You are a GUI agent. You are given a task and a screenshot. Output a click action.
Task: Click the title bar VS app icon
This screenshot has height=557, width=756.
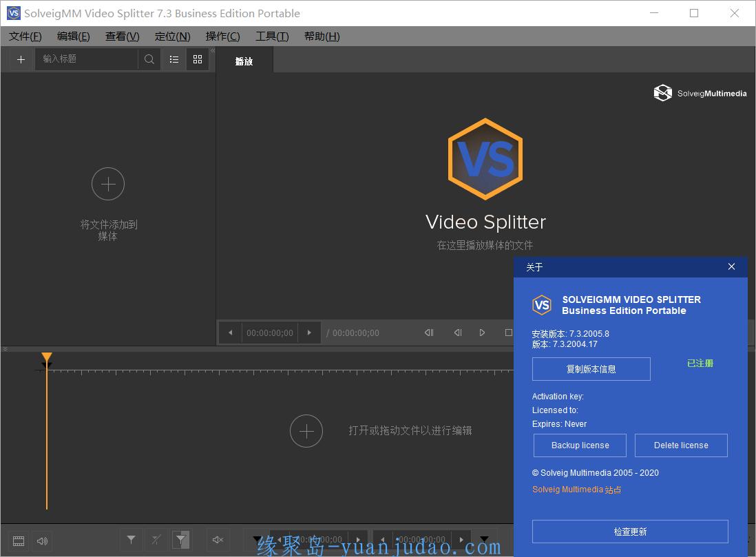(x=14, y=13)
